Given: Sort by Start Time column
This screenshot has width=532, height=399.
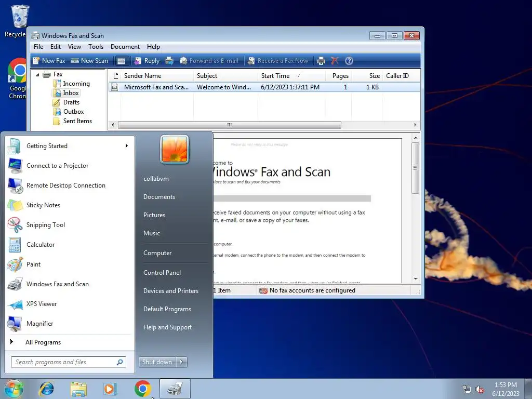Looking at the screenshot, I should [291, 76].
